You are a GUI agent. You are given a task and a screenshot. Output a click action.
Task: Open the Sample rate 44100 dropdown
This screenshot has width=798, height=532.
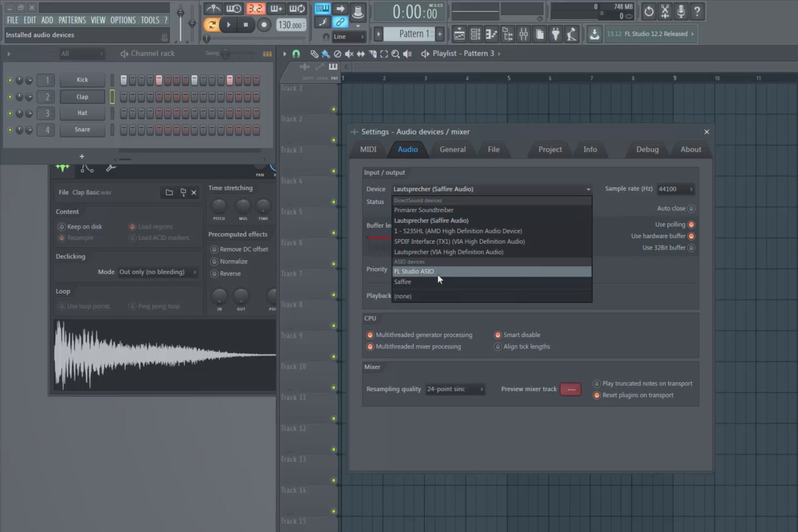(675, 189)
